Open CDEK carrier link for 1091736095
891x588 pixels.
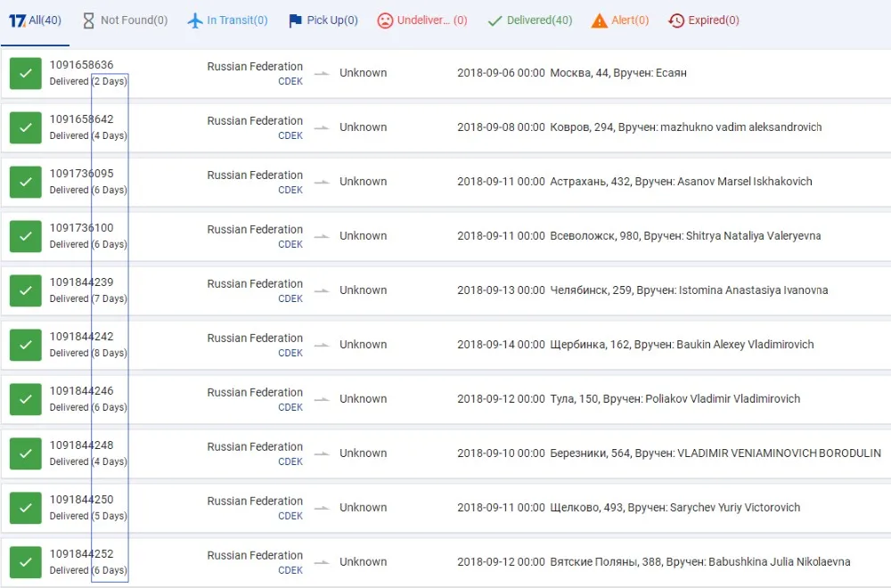click(x=290, y=190)
